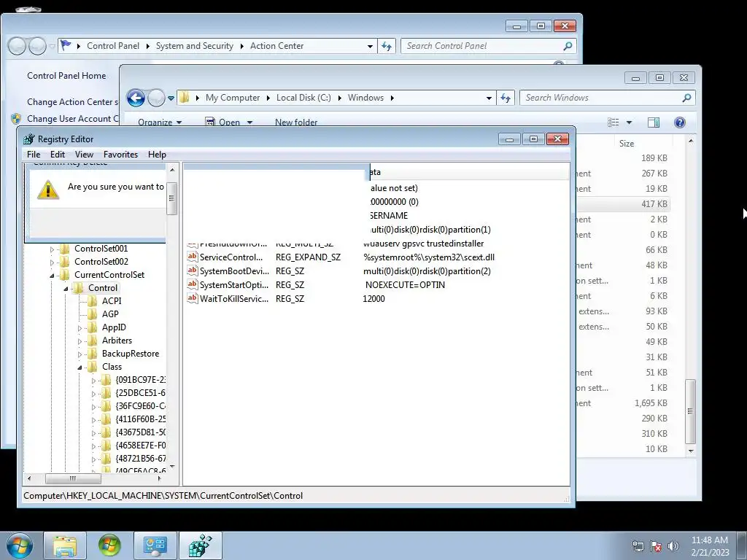Collapse the CurrentControlSet key
The image size is (747, 560).
[52, 275]
